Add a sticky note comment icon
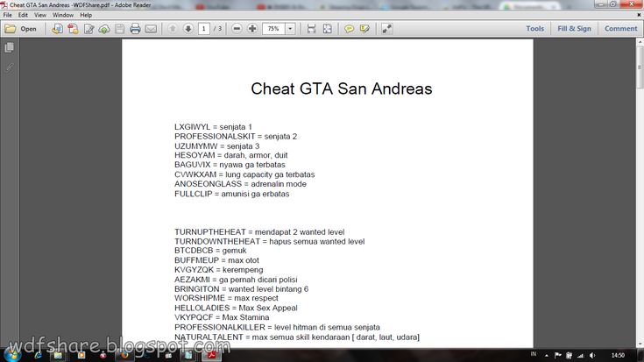Screen dimensions: 644x362 (x=349, y=29)
